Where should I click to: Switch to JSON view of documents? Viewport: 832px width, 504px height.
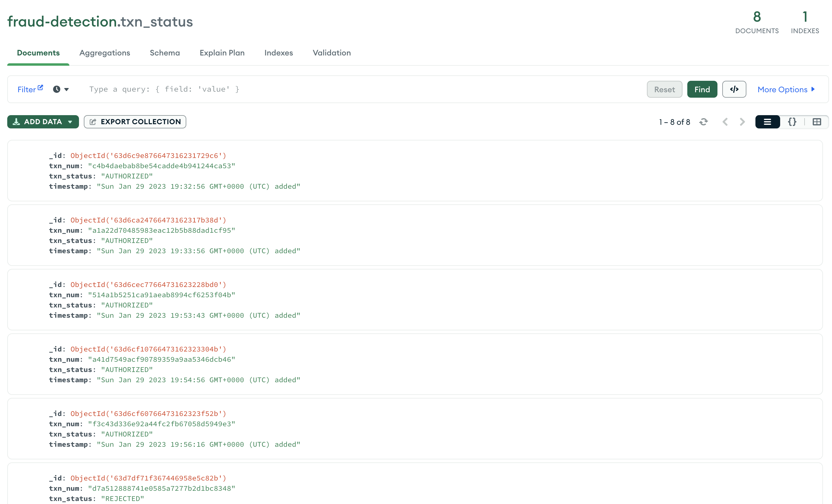(792, 122)
